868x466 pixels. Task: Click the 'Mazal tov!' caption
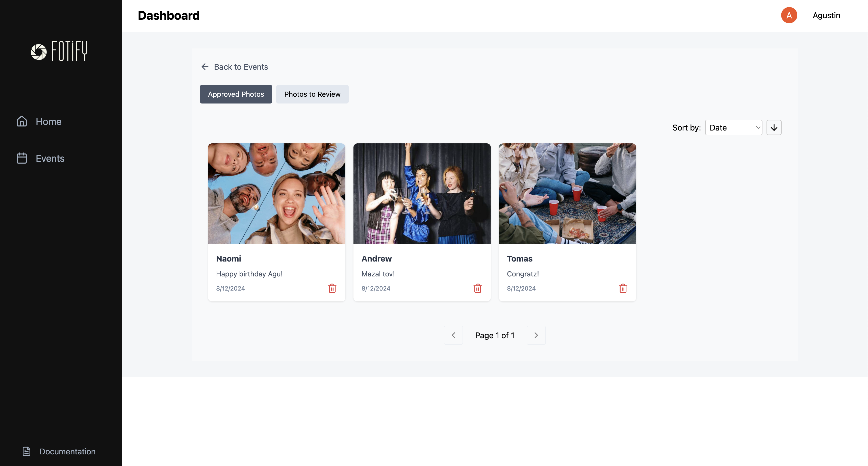click(x=378, y=274)
